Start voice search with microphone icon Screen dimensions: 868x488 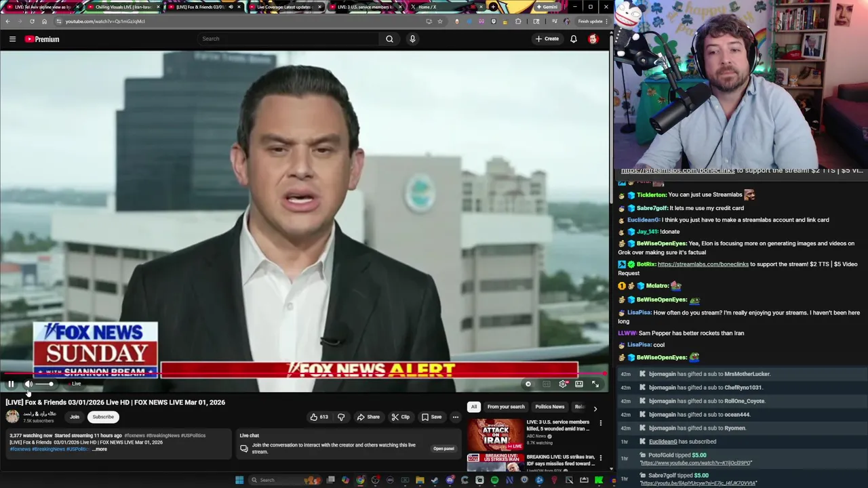click(412, 39)
